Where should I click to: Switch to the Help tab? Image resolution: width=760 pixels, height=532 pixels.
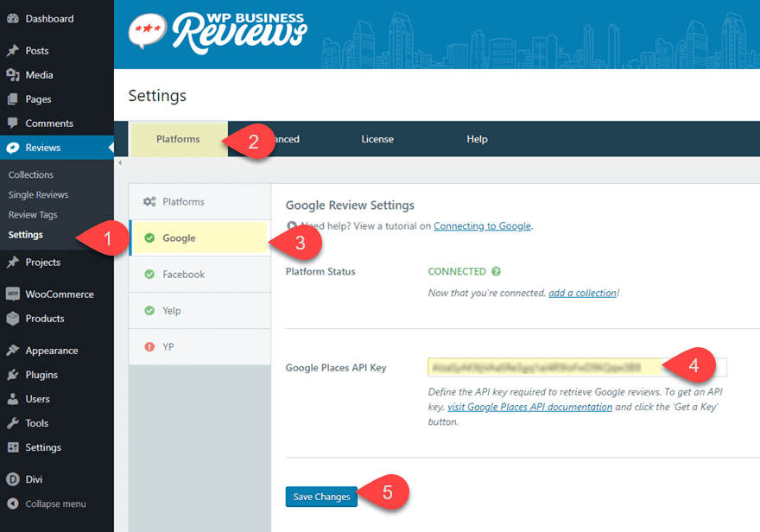click(477, 139)
